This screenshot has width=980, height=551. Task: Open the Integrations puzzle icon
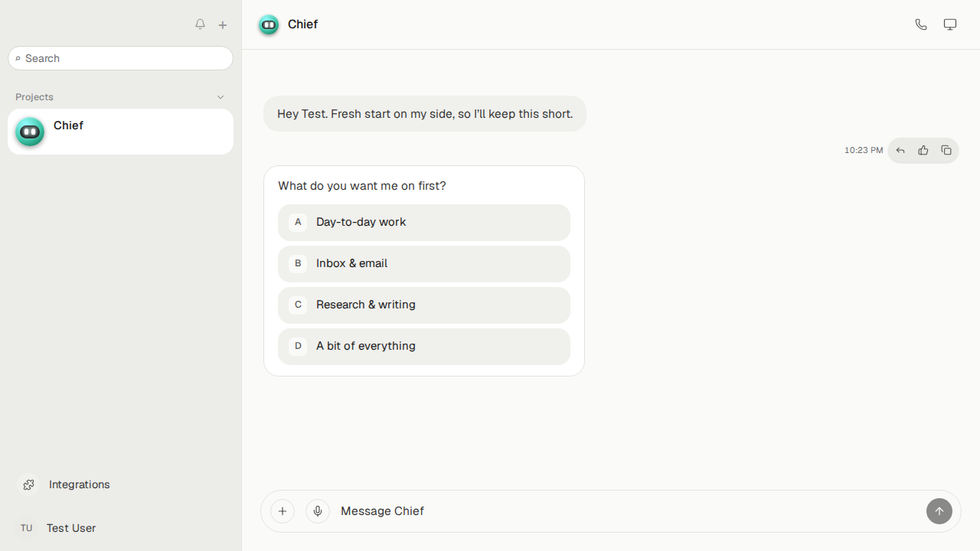click(x=28, y=484)
